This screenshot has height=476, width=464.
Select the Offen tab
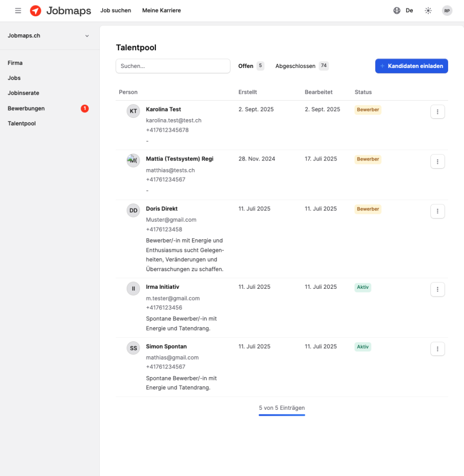click(x=246, y=66)
